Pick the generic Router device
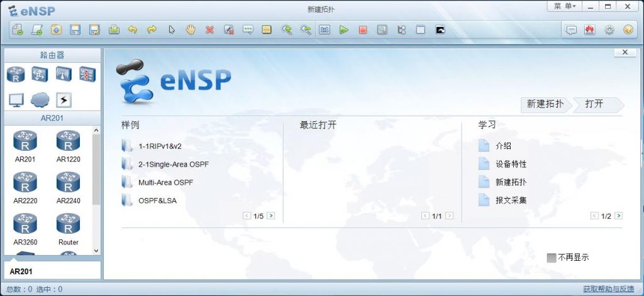The height and width of the screenshot is (296, 644). (68, 229)
